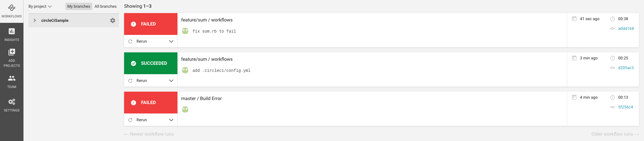Click the green SUCCEEDED status badge
644x141 pixels.
[151, 63]
